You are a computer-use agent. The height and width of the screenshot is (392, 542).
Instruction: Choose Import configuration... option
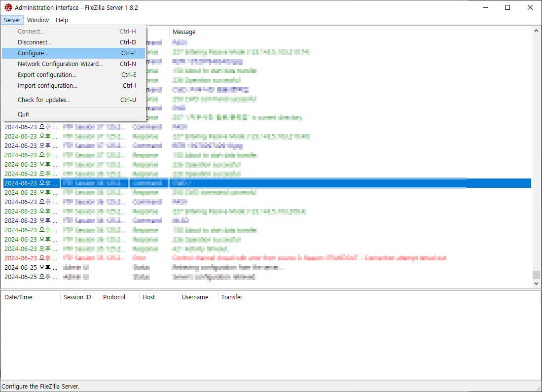[x=73, y=86]
